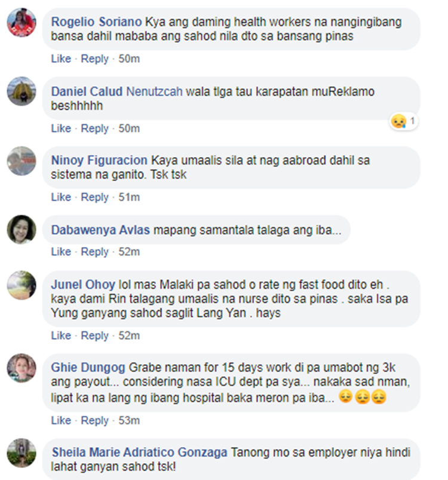Reply to Daniel Calud's comment
The image size is (448, 480).
[94, 128]
